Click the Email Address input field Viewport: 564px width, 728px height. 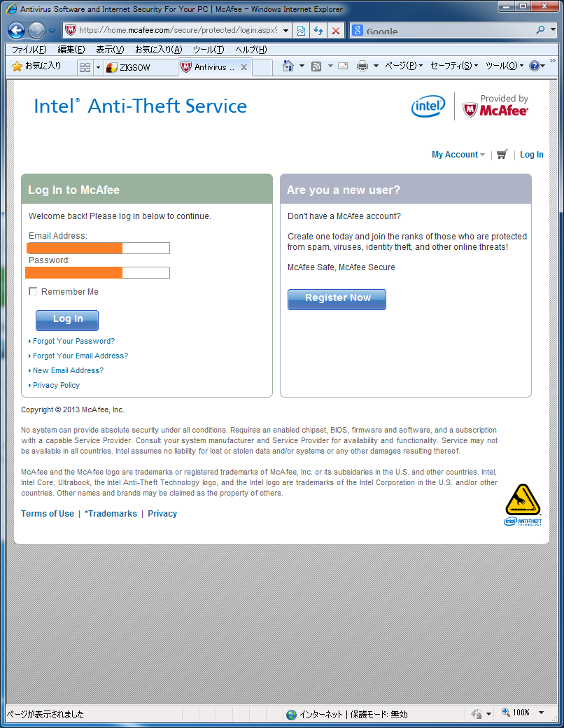click(98, 248)
